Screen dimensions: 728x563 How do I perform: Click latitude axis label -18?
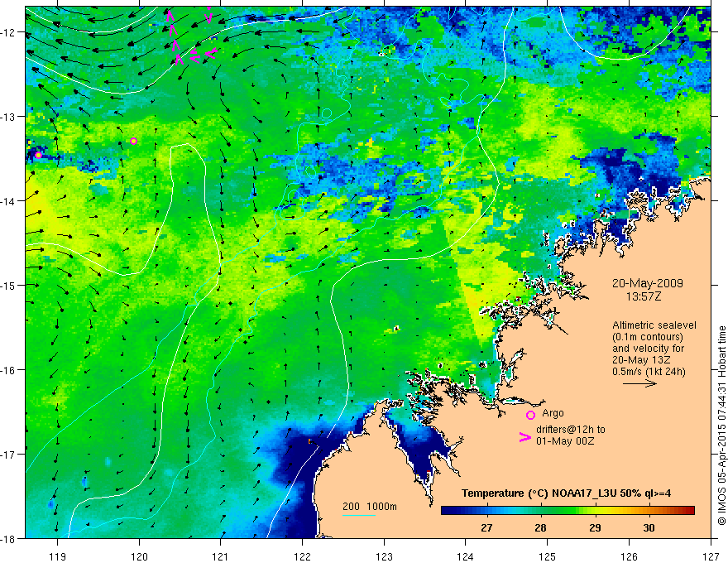point(9,538)
